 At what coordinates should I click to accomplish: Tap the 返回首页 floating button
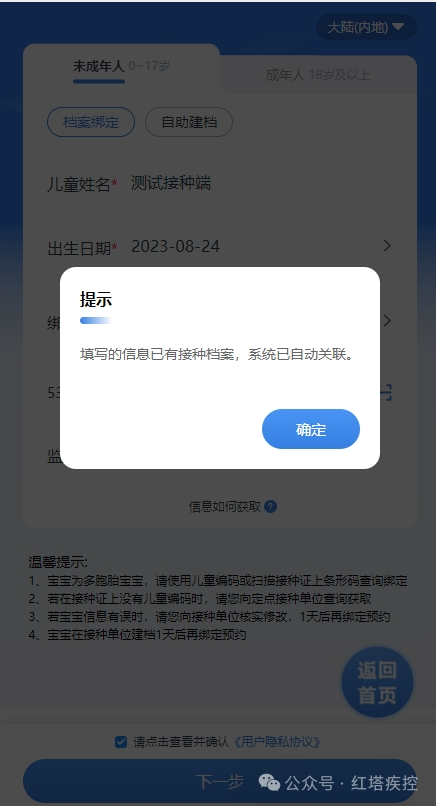point(377,682)
